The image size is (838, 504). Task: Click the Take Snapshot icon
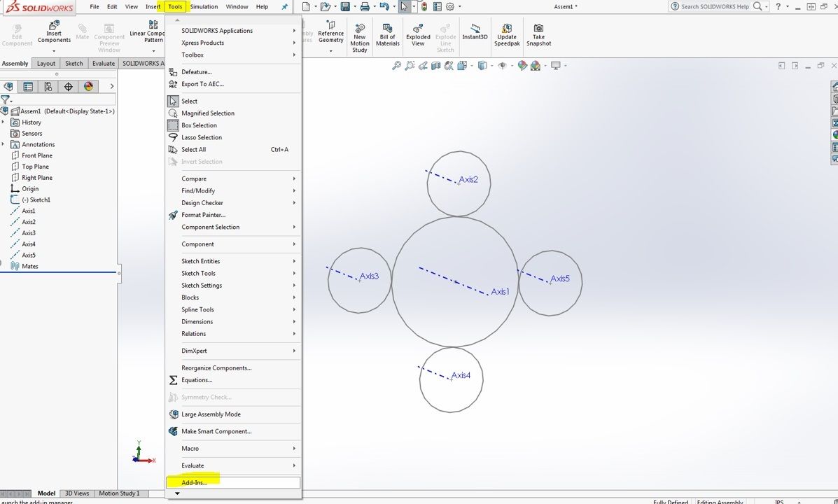pos(539,34)
